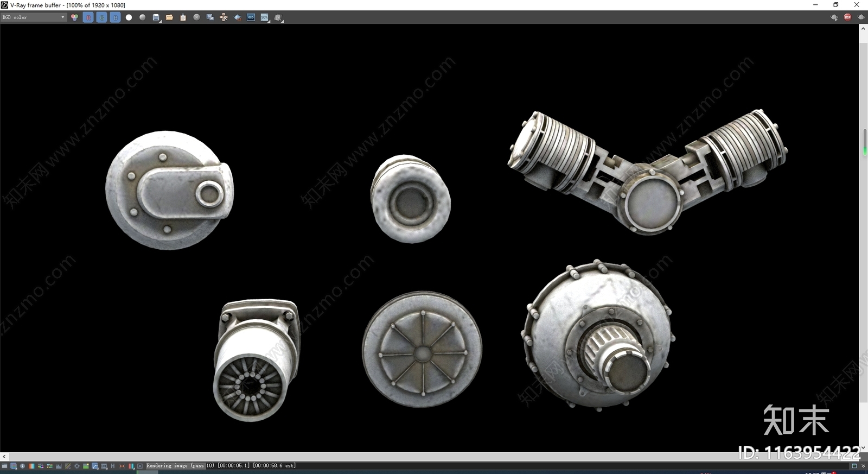Link the VFB to PDPlayer
Image resolution: width=868 pixels, height=474 pixels.
[x=251, y=17]
